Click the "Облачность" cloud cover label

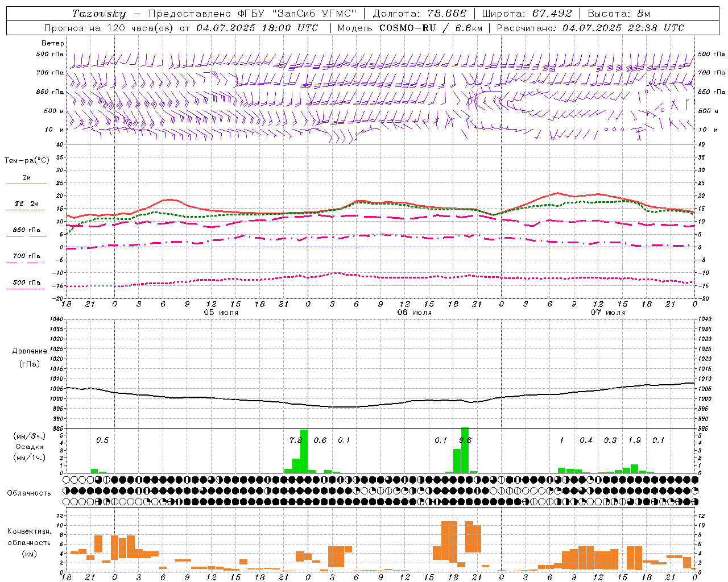click(29, 493)
